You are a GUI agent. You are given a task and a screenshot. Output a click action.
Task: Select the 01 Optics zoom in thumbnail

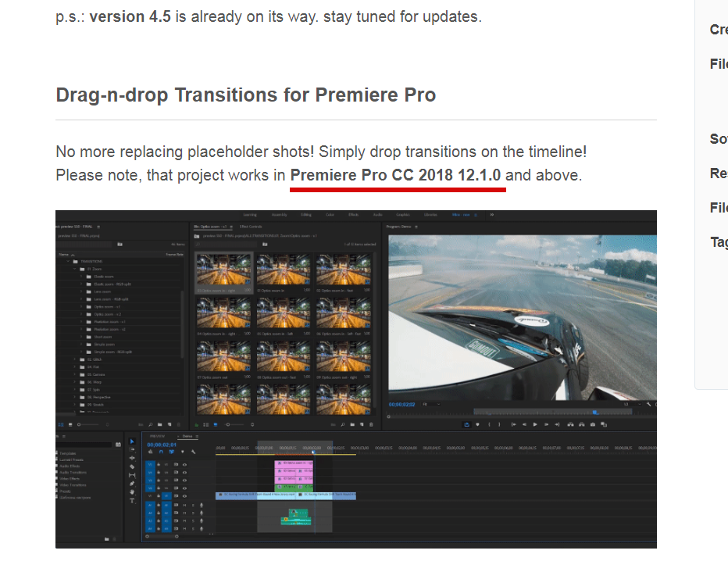284,269
